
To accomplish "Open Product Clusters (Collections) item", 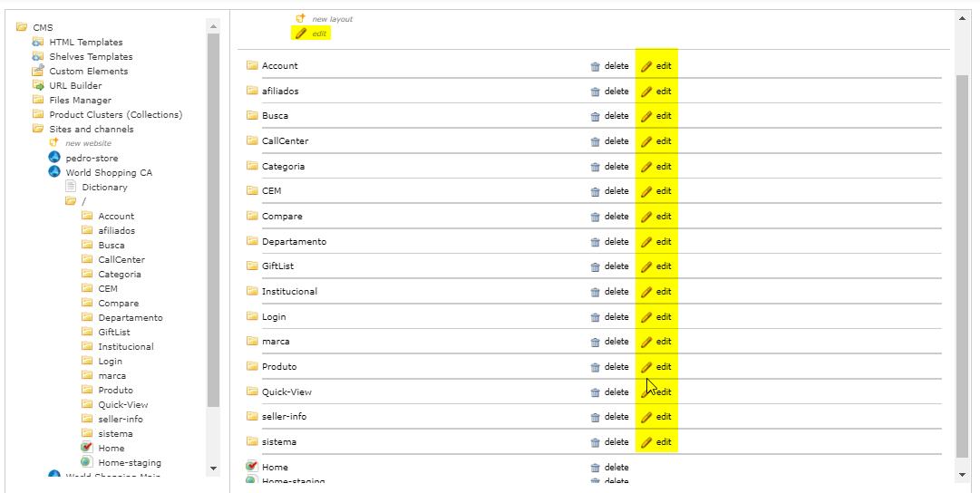I will 115,115.
